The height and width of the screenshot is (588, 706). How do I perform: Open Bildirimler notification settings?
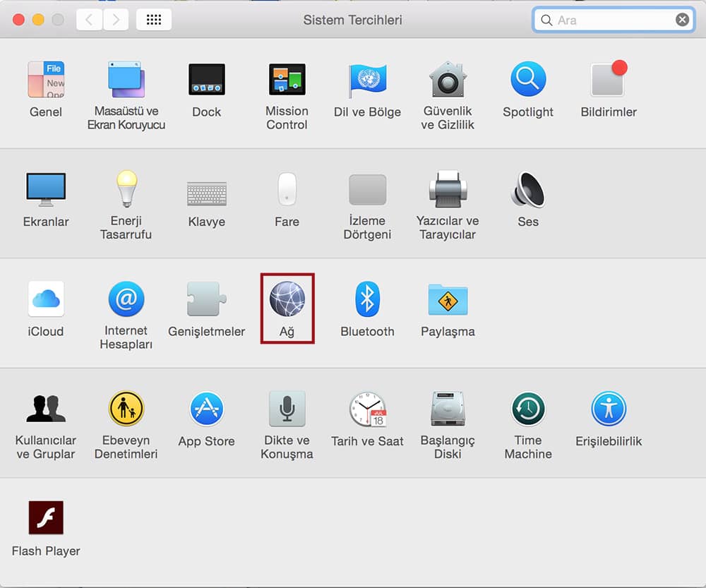click(x=609, y=80)
